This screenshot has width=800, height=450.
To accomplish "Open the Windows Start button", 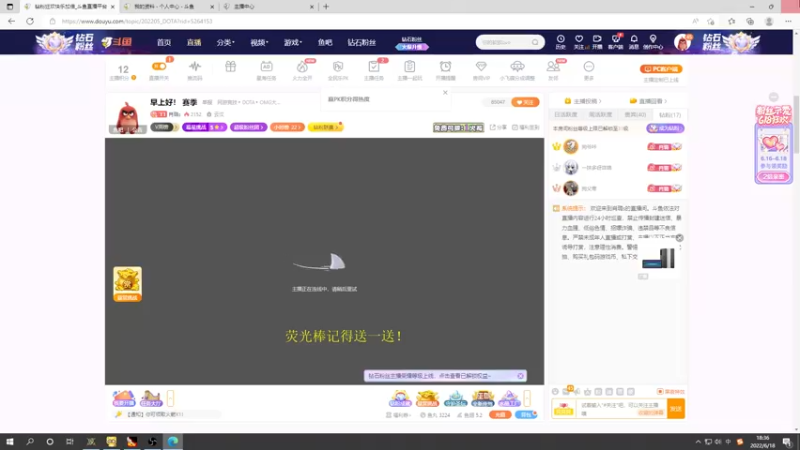I will (x=10, y=441).
